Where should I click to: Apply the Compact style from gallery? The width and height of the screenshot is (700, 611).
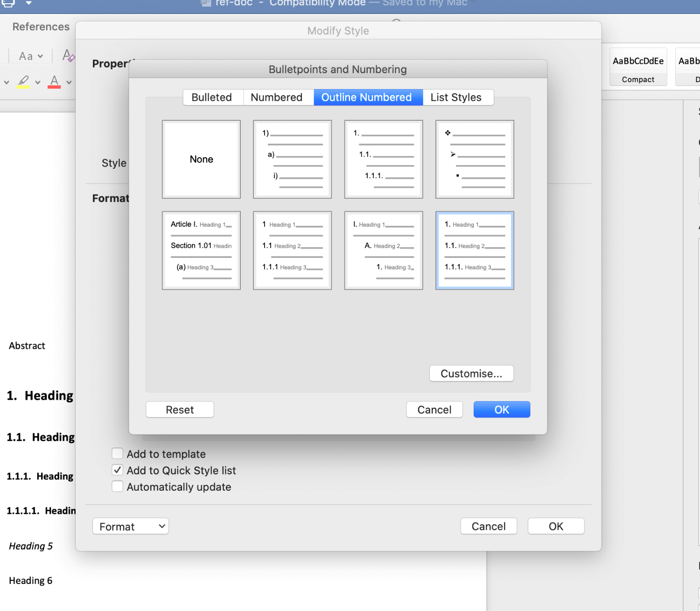[x=638, y=67]
